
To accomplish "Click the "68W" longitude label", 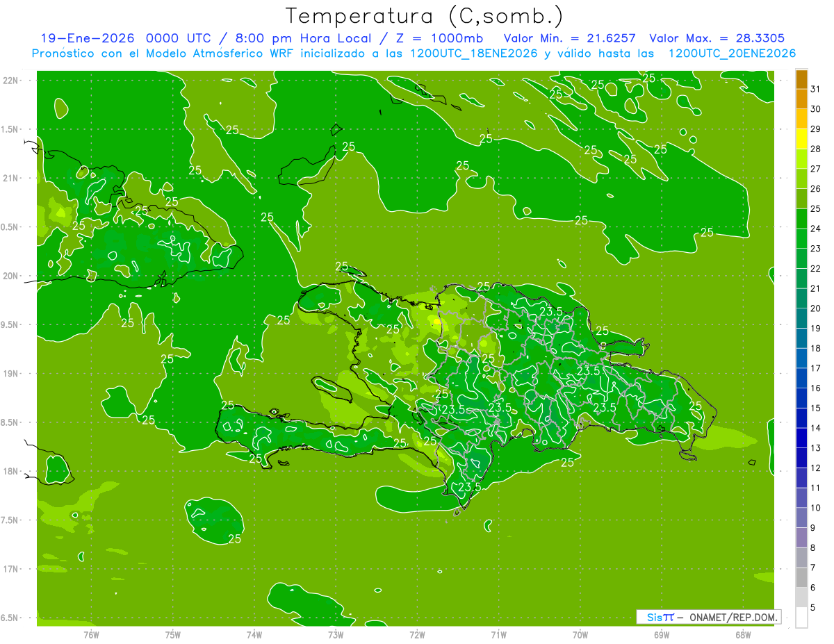I will (743, 635).
